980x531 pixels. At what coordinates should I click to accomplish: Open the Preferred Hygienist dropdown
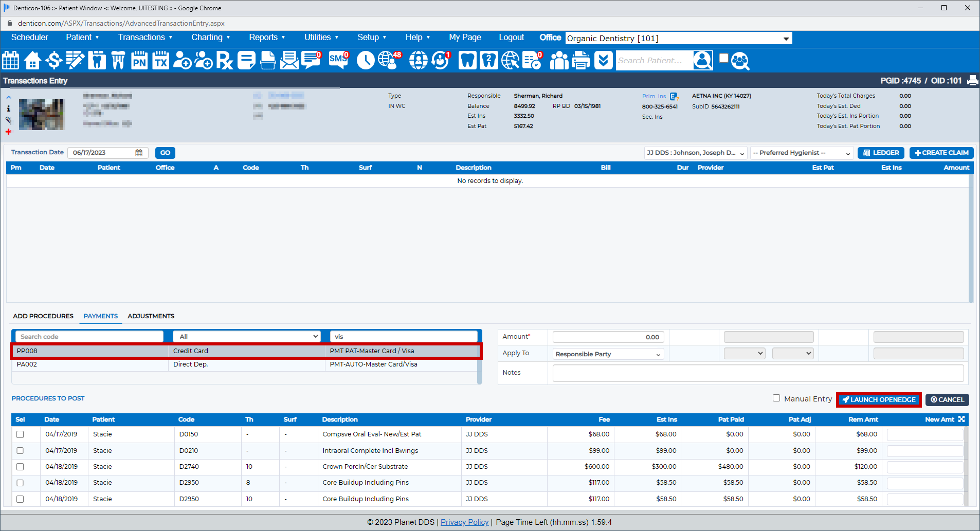802,153
